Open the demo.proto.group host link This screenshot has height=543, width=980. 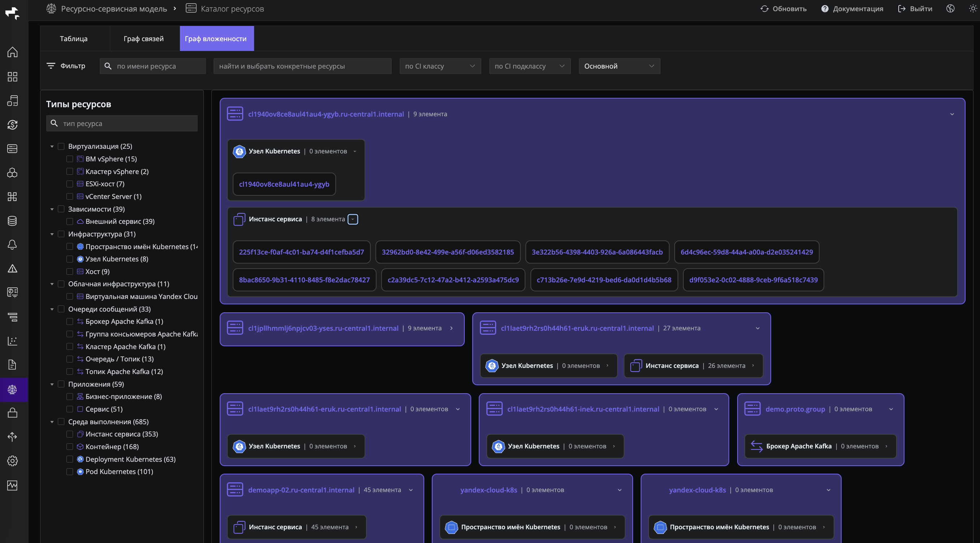coord(795,409)
